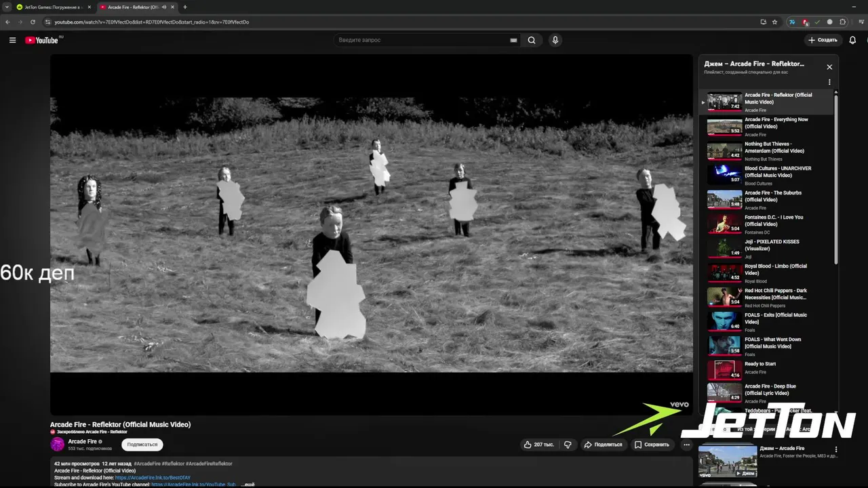868x488 pixels.
Task: Go back in the browser
Action: (7, 22)
